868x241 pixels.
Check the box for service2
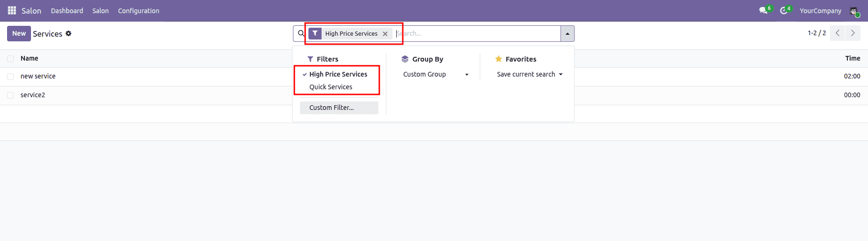[10, 95]
